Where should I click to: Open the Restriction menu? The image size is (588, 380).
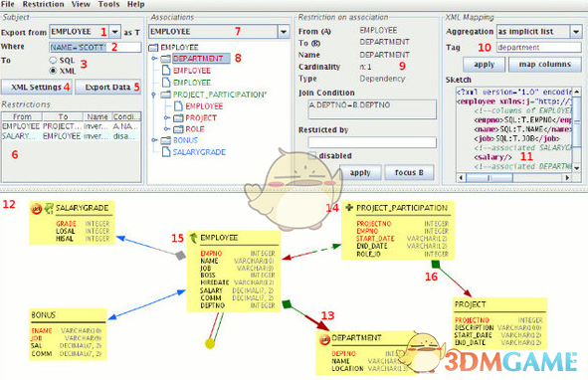tap(43, 4)
